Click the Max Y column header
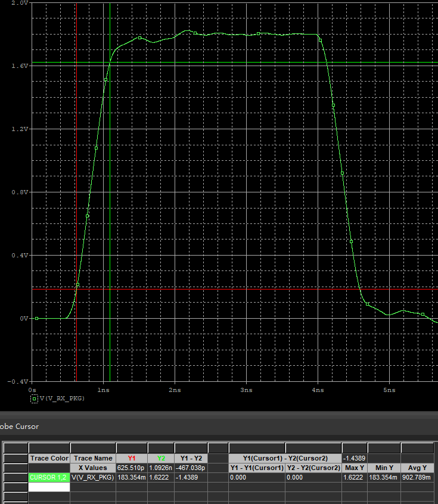Image resolution: width=438 pixels, height=504 pixels. pyautogui.click(x=355, y=468)
